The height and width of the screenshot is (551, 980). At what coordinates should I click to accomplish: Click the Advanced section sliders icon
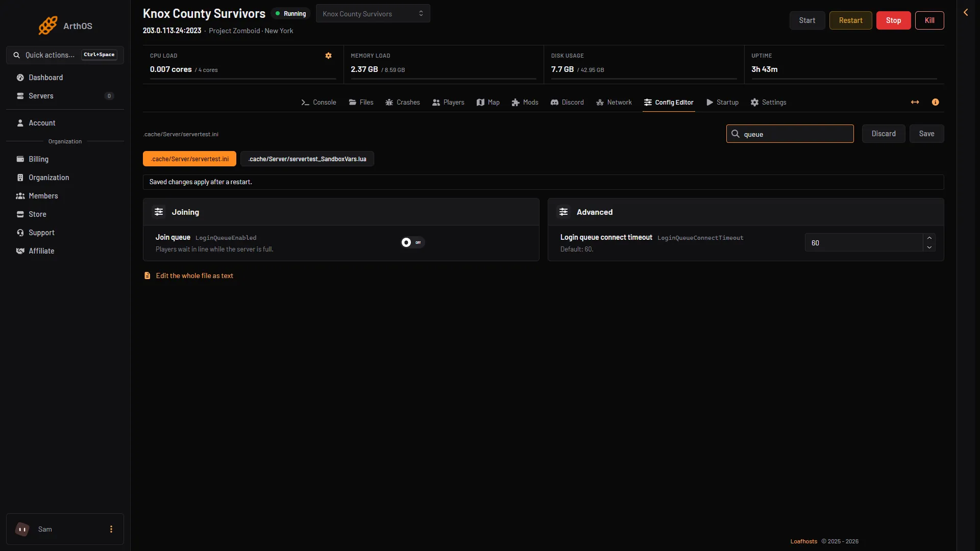pyautogui.click(x=564, y=212)
